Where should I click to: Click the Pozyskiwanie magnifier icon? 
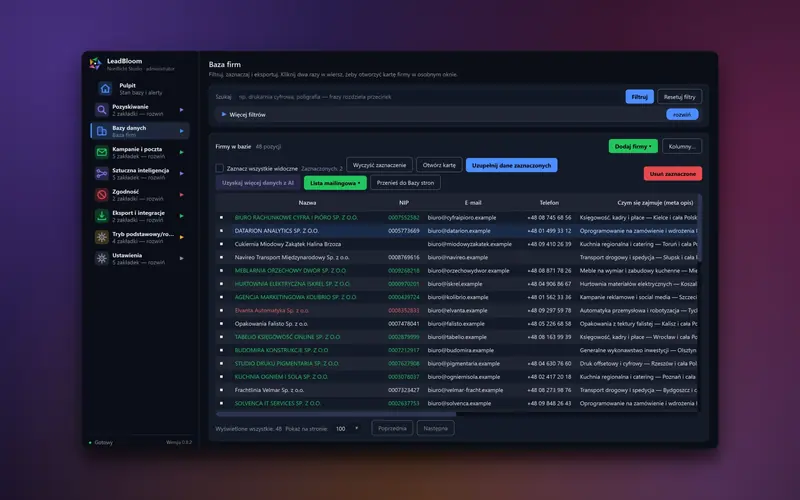pos(102,110)
